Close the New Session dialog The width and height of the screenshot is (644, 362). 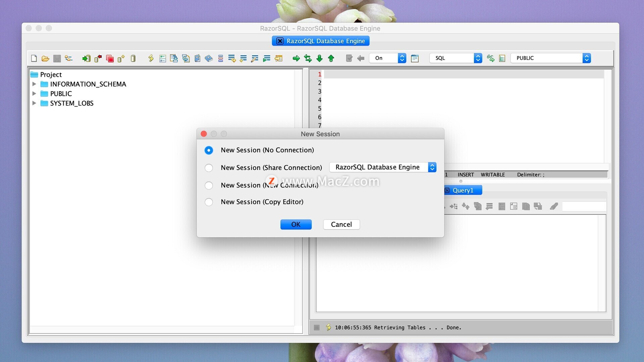[x=204, y=134]
